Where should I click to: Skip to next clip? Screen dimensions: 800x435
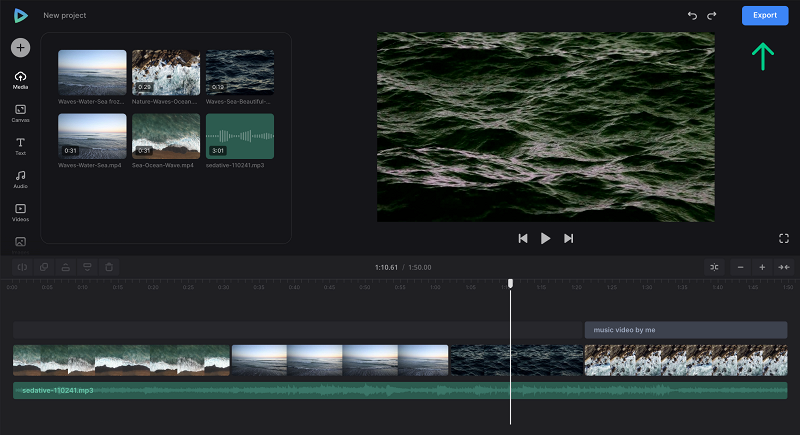click(x=568, y=238)
